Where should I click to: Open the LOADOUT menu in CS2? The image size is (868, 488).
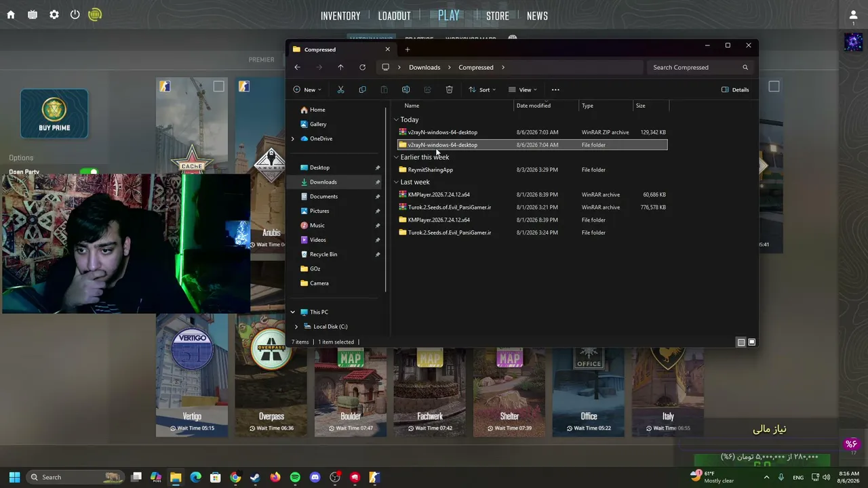(x=394, y=16)
